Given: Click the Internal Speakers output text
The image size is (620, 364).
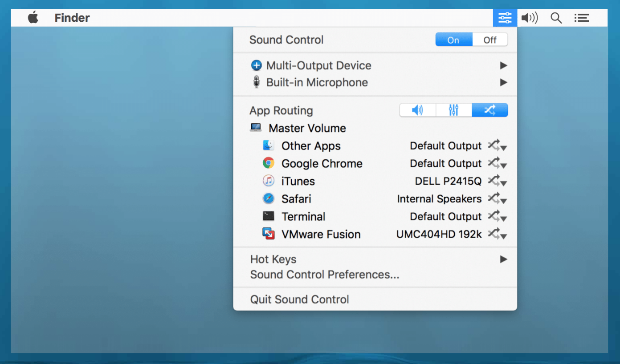Looking at the screenshot, I should click(x=439, y=199).
